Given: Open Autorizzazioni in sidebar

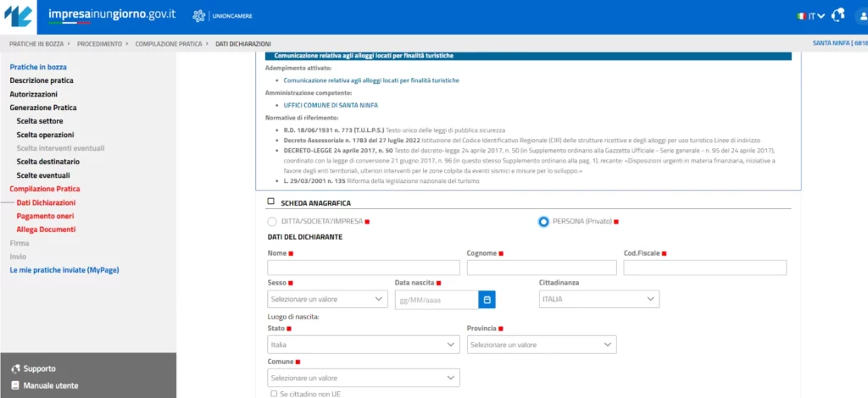Looking at the screenshot, I should coord(33,94).
